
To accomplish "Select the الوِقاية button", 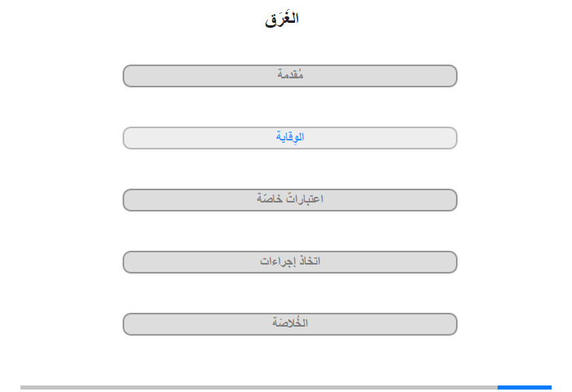I will pyautogui.click(x=289, y=138).
